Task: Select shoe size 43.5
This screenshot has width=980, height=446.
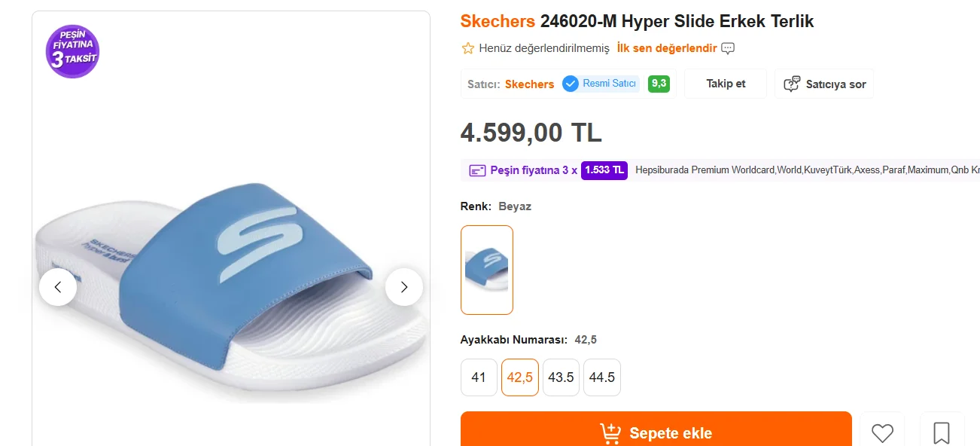Action: 561,377
